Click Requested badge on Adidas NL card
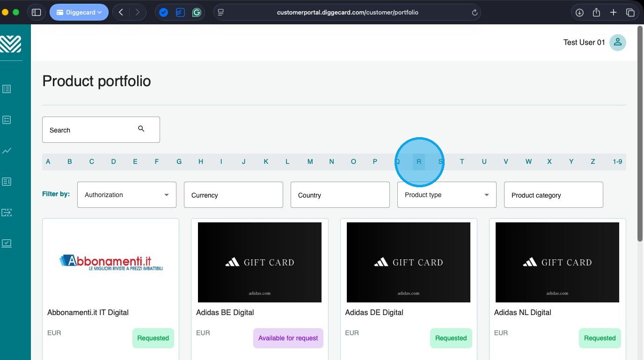The image size is (644, 360). tap(600, 338)
